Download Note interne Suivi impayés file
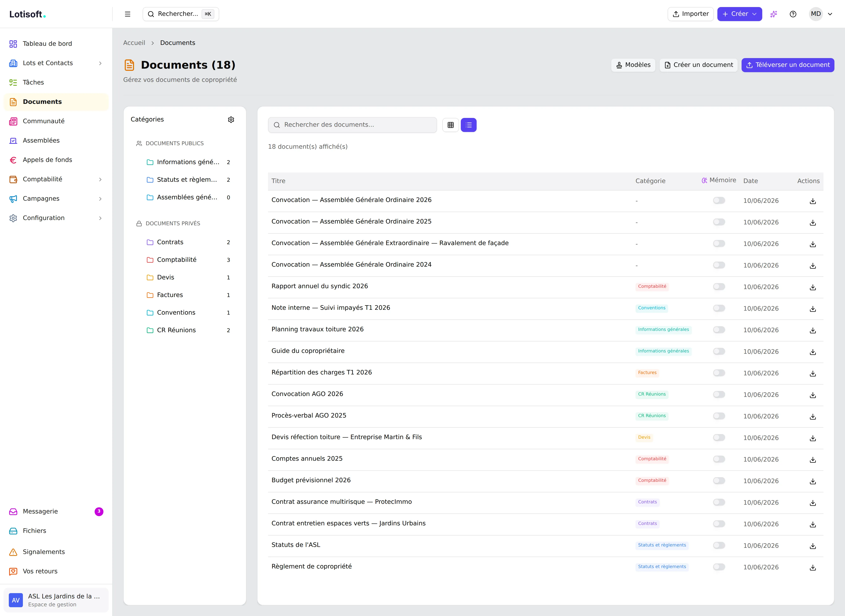This screenshot has width=845, height=616. 813,309
